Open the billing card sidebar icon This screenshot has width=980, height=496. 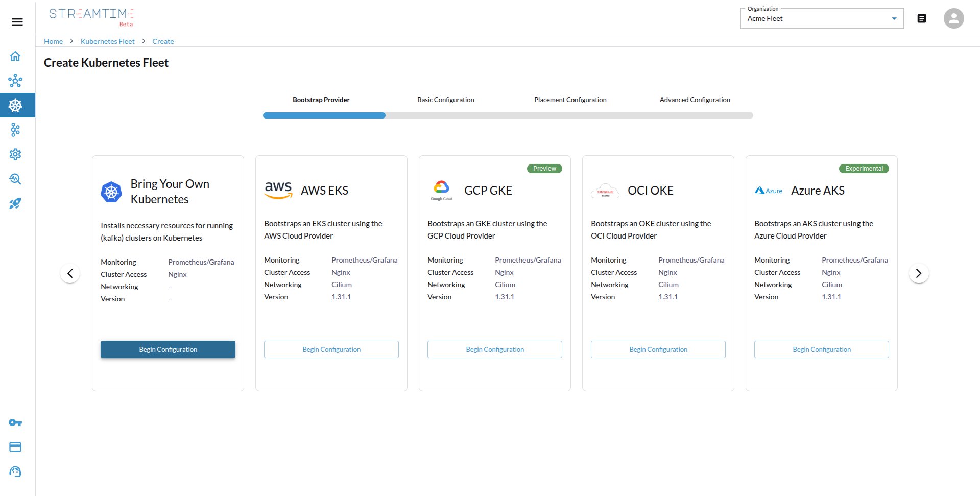pyautogui.click(x=15, y=447)
